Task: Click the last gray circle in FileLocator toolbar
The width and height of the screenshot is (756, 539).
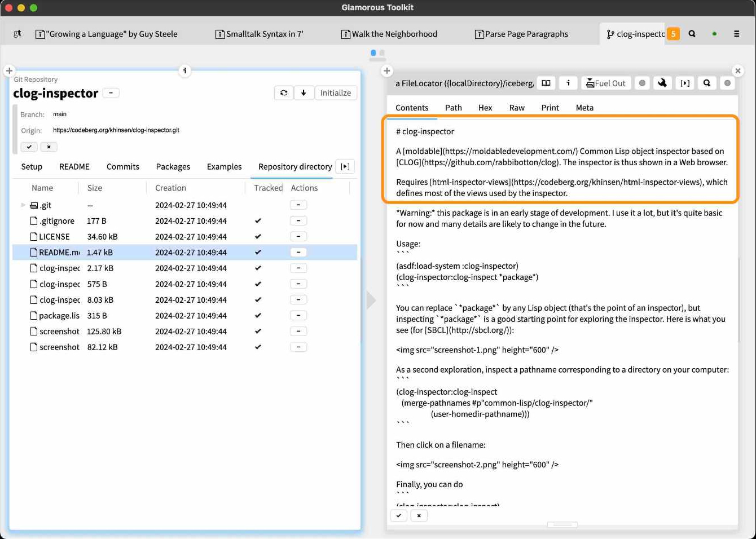Action: coord(728,83)
